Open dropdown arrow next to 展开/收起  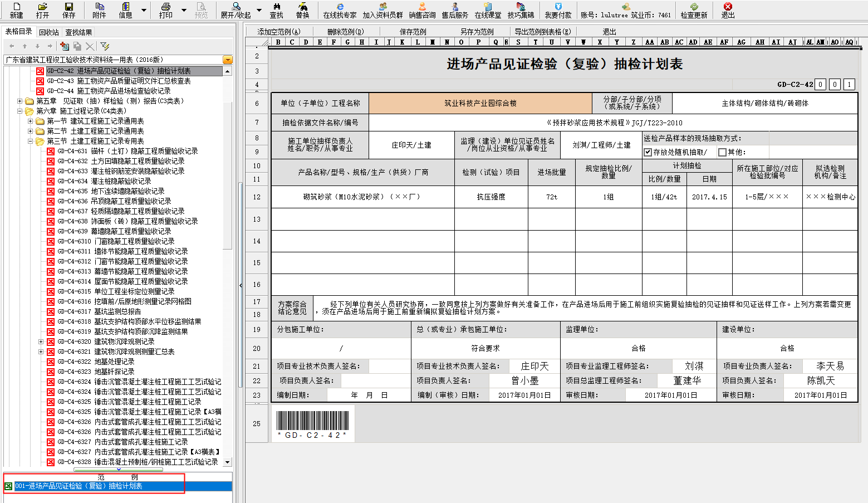(x=258, y=9)
